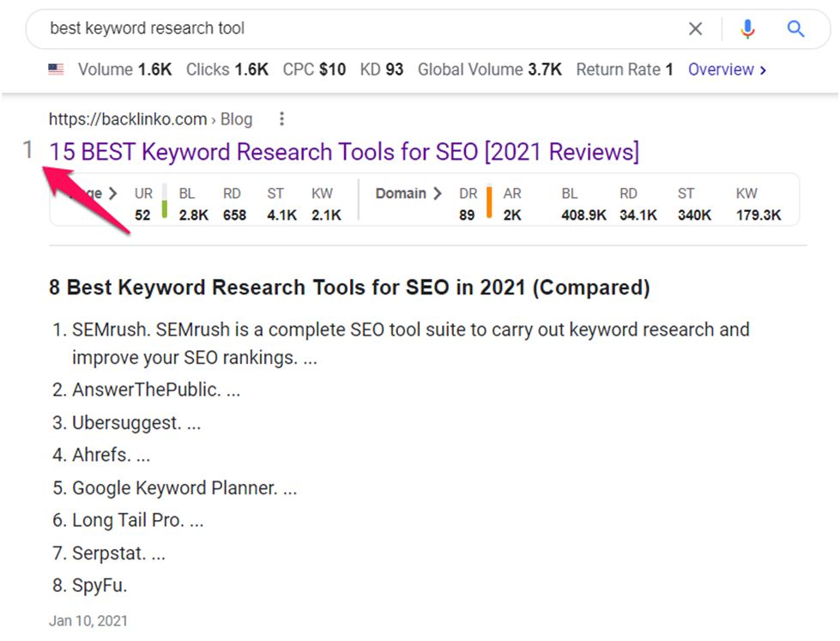This screenshot has height=641, width=840.
Task: Click the domain rating value 89
Action: click(467, 215)
